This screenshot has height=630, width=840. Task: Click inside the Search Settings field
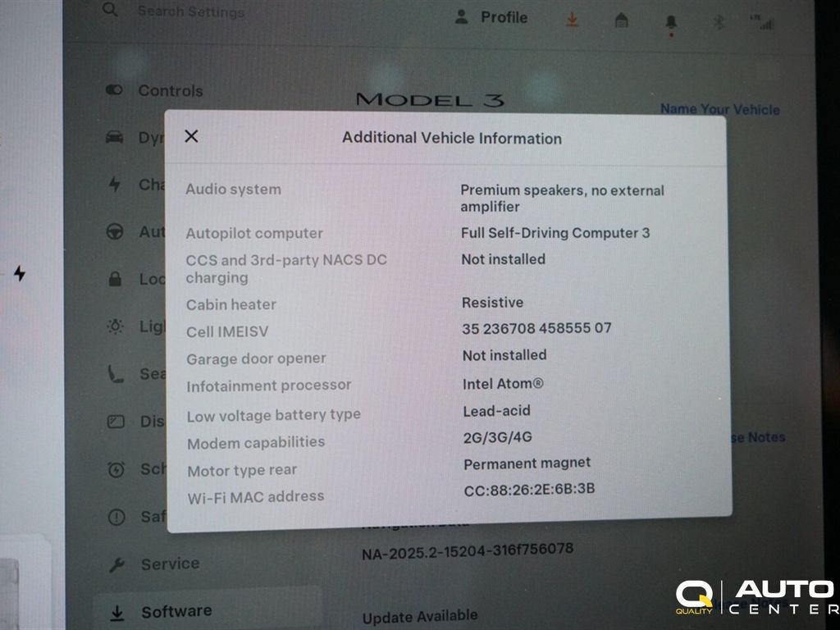(189, 12)
